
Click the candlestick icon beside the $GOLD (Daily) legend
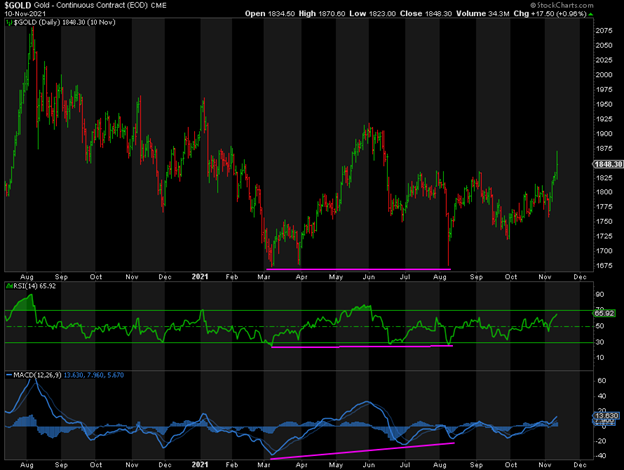9,23
